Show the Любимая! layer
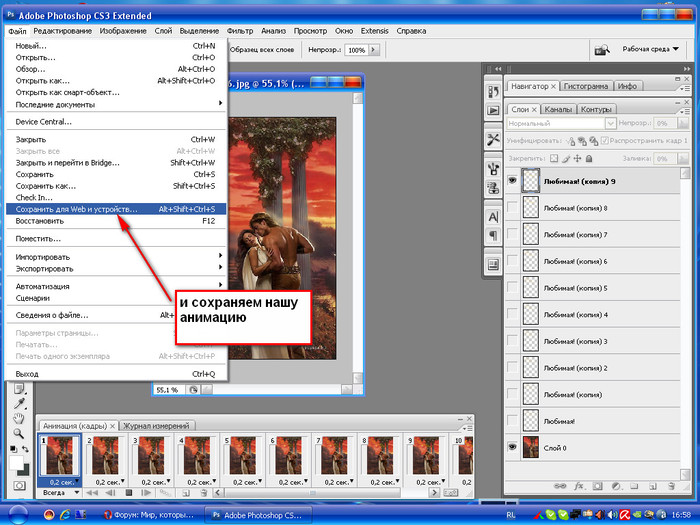700x525 pixels. pos(512,421)
